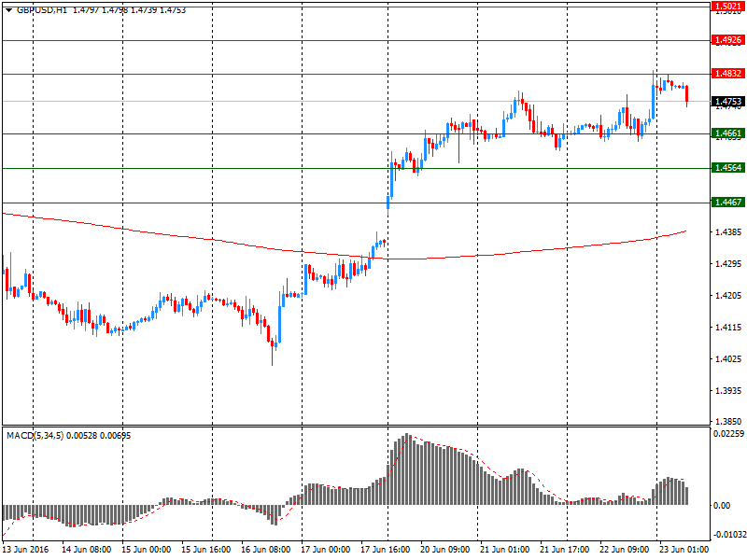Click the 1.4205 price scale value
The height and width of the screenshot is (560, 747).
(x=728, y=296)
